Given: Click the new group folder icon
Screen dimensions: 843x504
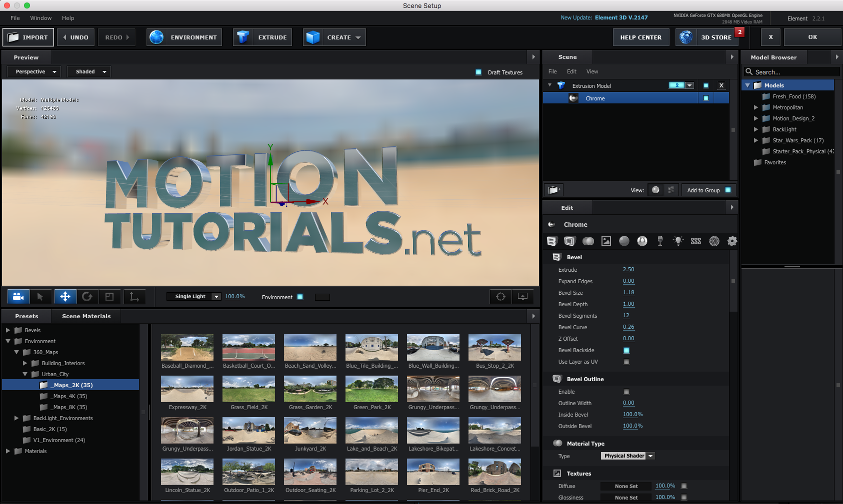Looking at the screenshot, I should click(553, 190).
